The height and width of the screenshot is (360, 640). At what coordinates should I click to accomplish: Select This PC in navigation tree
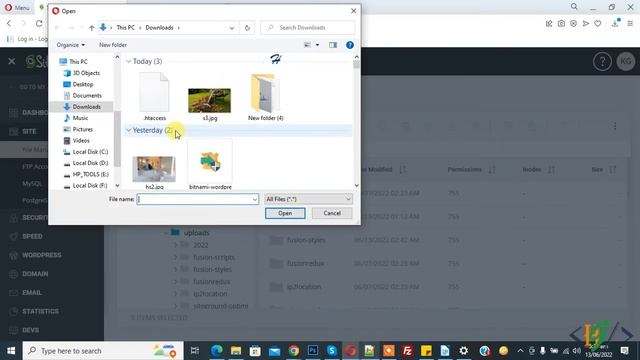point(73,62)
